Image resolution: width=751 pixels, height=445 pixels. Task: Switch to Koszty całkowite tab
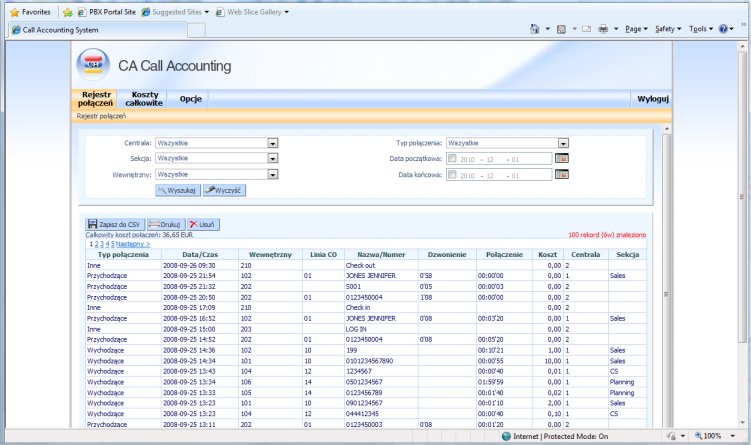[x=144, y=99]
